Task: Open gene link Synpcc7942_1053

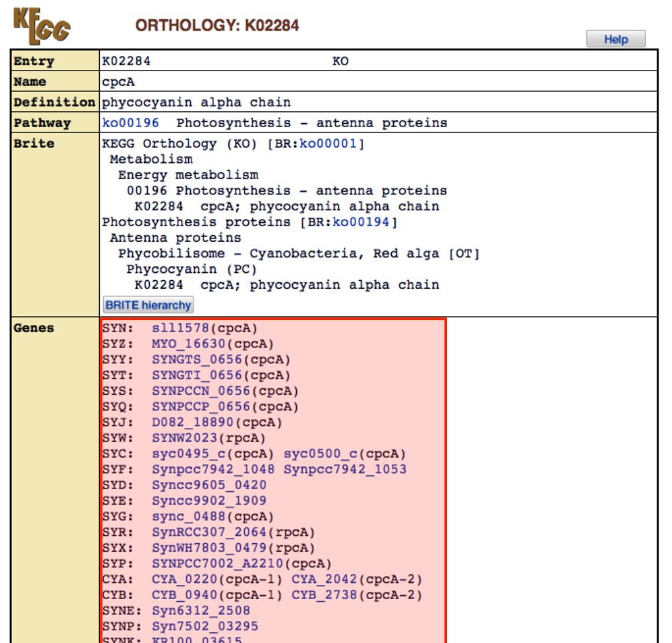Action: (345, 469)
